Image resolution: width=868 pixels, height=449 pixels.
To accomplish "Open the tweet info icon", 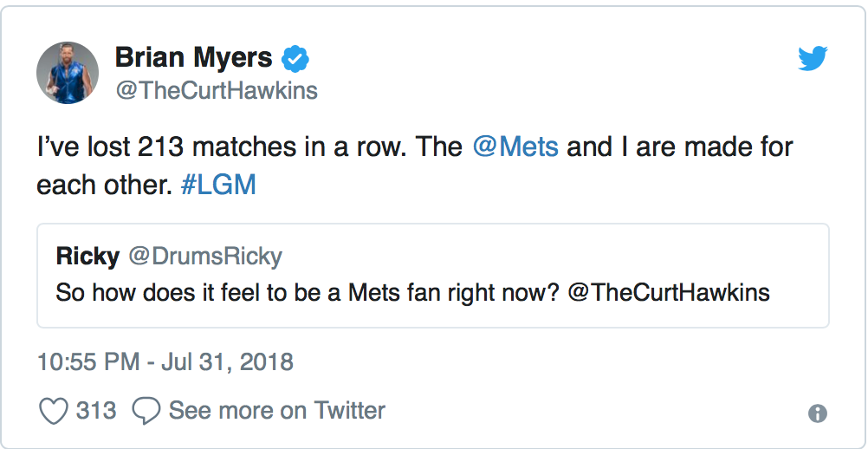I will 817,413.
